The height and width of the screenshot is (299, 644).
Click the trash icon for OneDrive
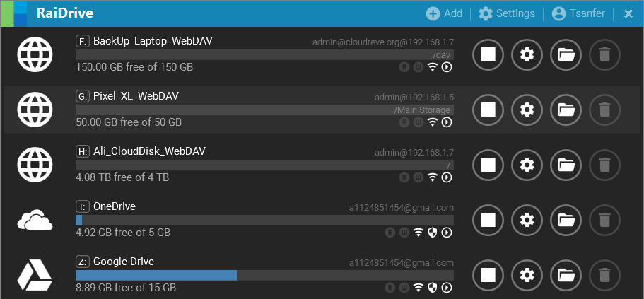click(604, 220)
